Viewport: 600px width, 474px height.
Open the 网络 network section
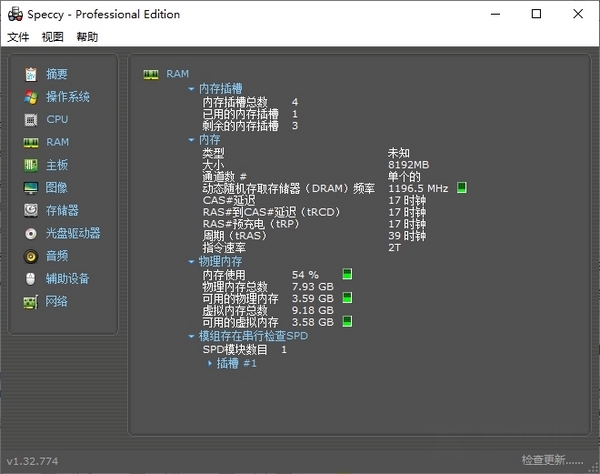(57, 302)
